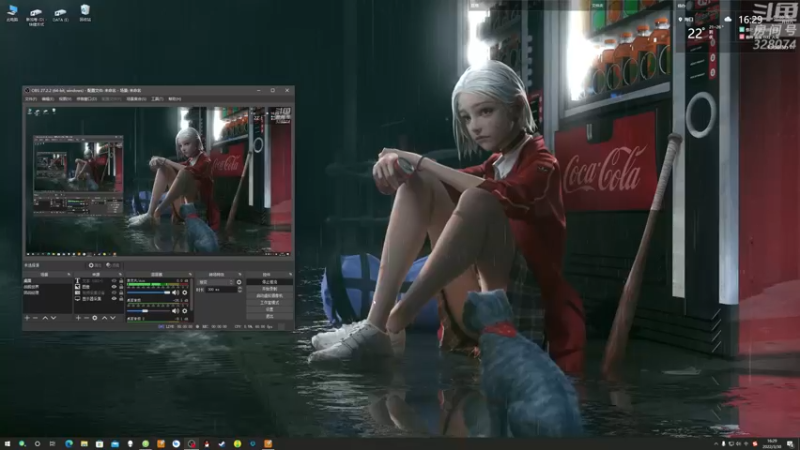
Task: Toggle visibility of the text source
Action: point(114,281)
